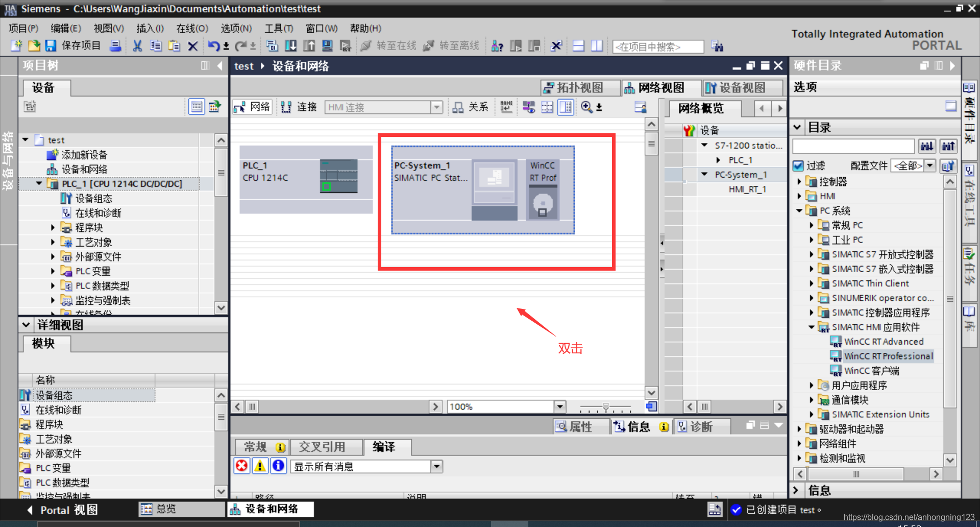Open 配置文件 全部 profile dropdown
Screen dimensions: 980x527
[x=930, y=165]
